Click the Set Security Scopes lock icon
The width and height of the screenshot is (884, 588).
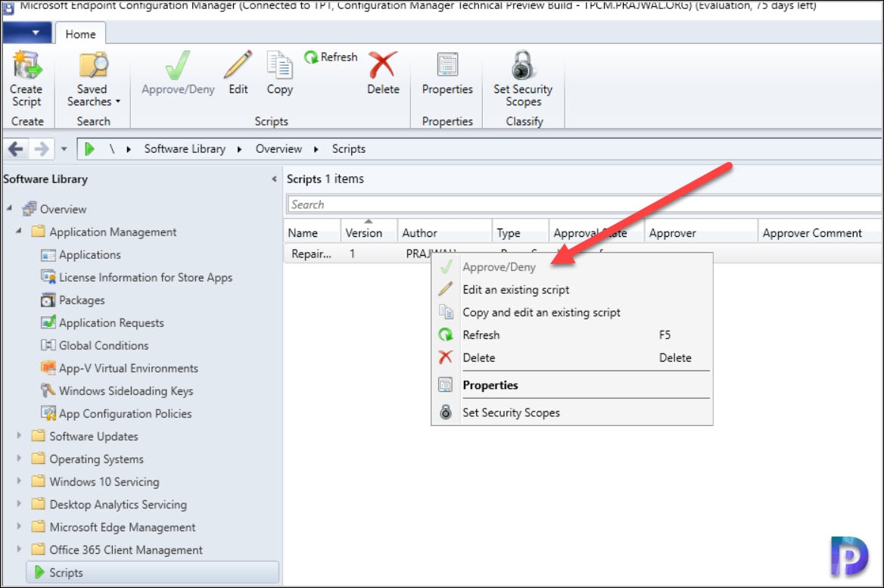pyautogui.click(x=523, y=65)
